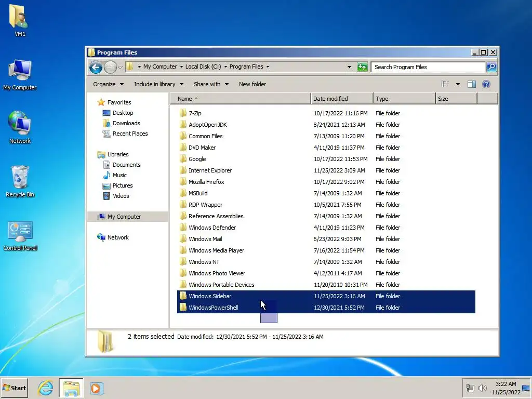Screen dimensions: 532x399
Task: Select the Mozilla Firefox folder icon
Action: (x=183, y=181)
